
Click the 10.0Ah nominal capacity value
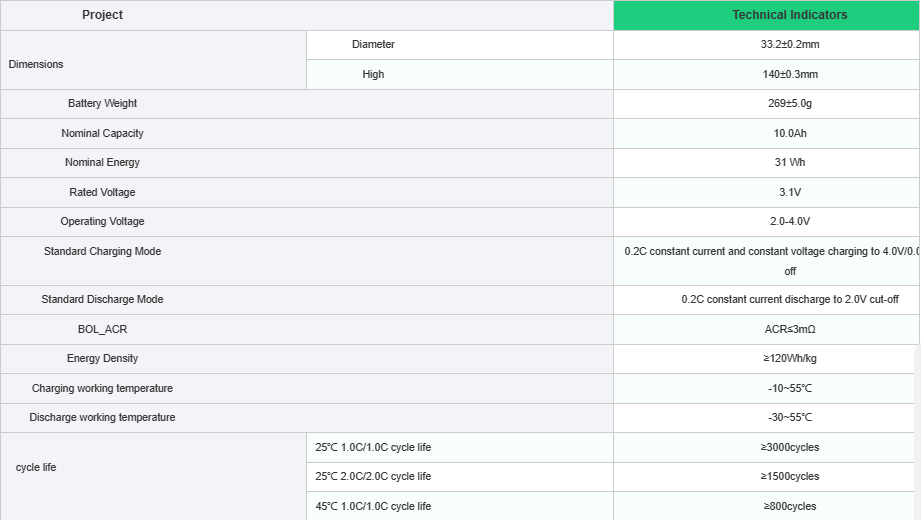789,133
